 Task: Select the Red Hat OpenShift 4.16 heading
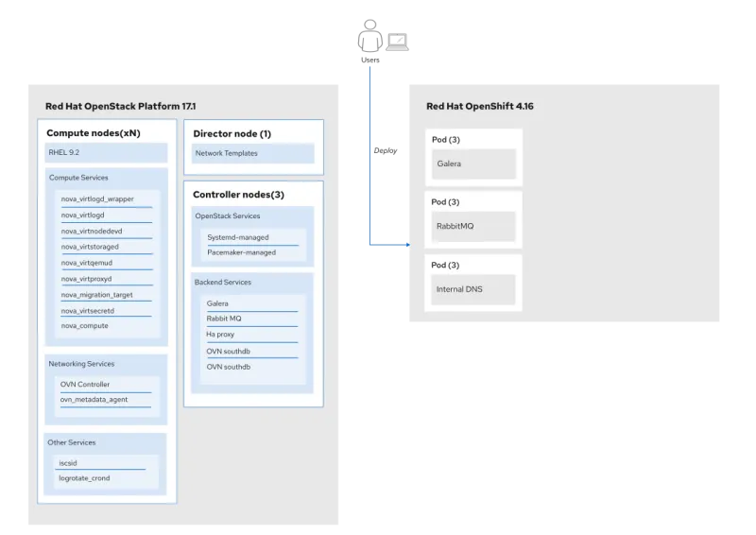(480, 106)
